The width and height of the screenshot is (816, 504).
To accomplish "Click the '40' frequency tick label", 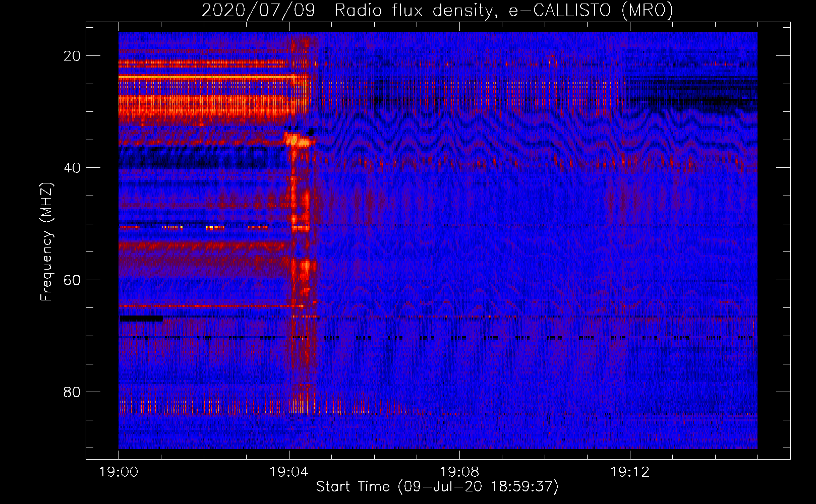I will 72,168.
